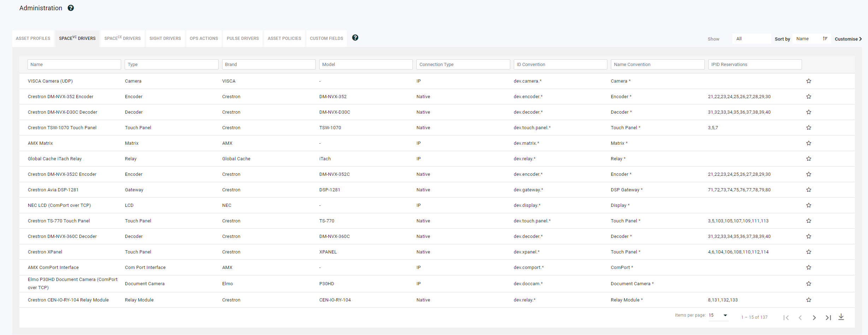
Task: Open the Custom Fields tab
Action: [x=327, y=38]
